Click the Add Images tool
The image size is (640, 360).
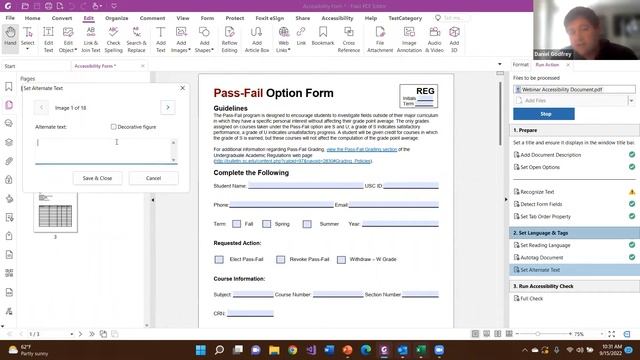[x=181, y=39]
